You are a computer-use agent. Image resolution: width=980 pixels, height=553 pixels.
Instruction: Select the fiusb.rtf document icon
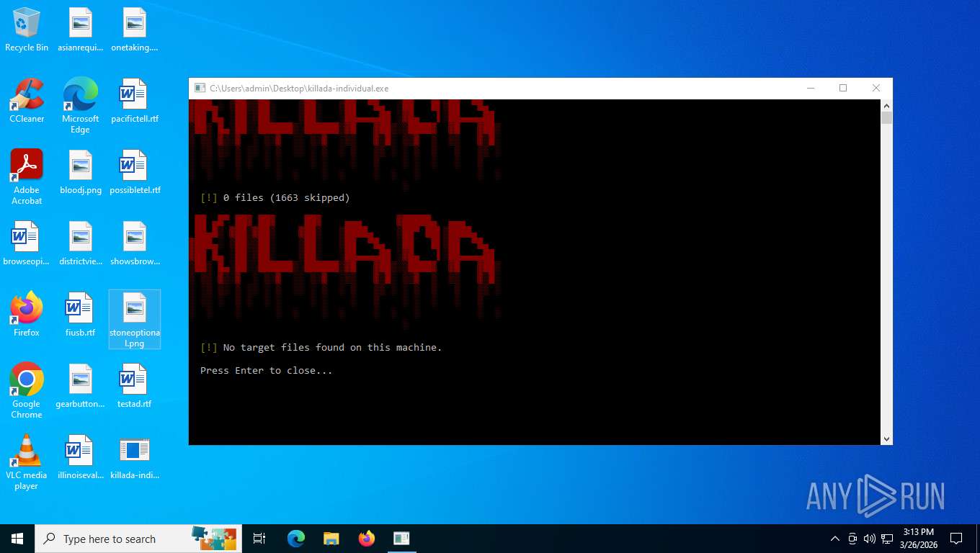pos(81,315)
